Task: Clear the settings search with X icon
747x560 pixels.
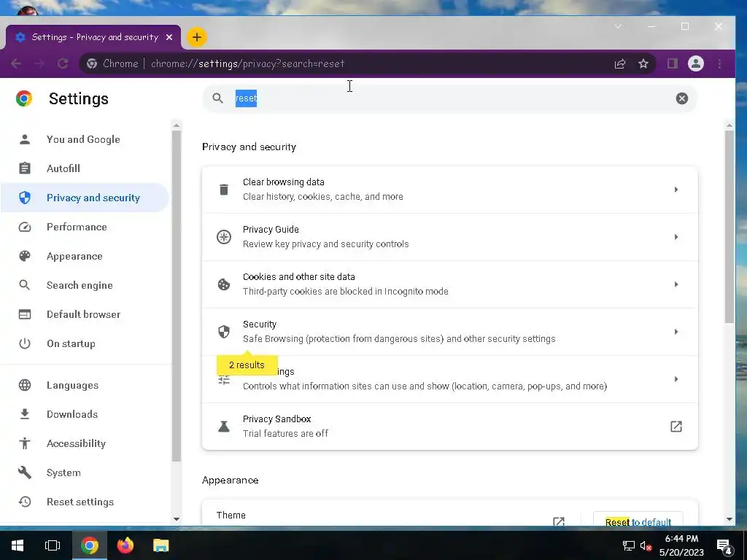Action: (682, 98)
